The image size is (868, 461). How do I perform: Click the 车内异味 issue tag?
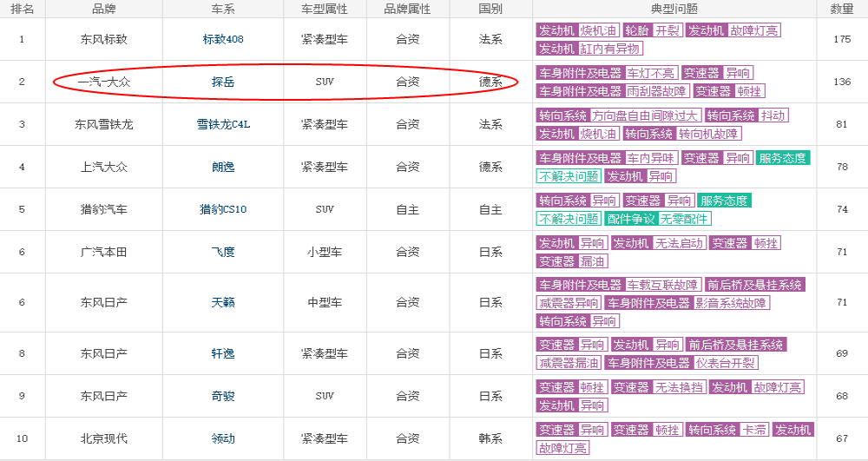click(x=650, y=158)
